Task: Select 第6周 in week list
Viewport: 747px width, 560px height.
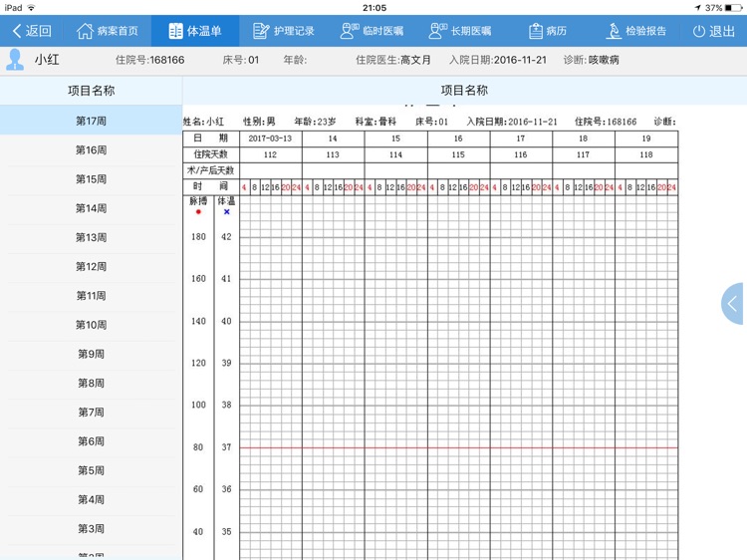Action: pyautogui.click(x=91, y=441)
